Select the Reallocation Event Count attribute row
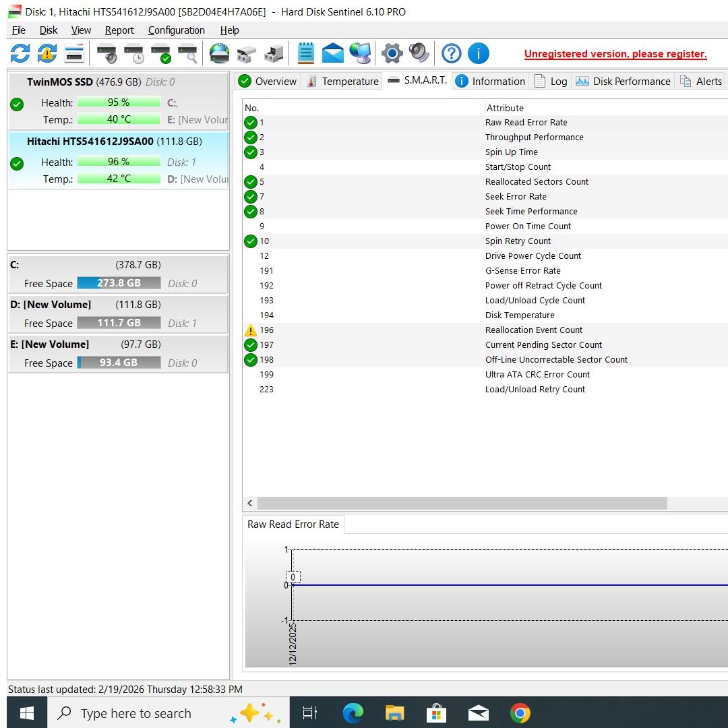 [x=533, y=330]
